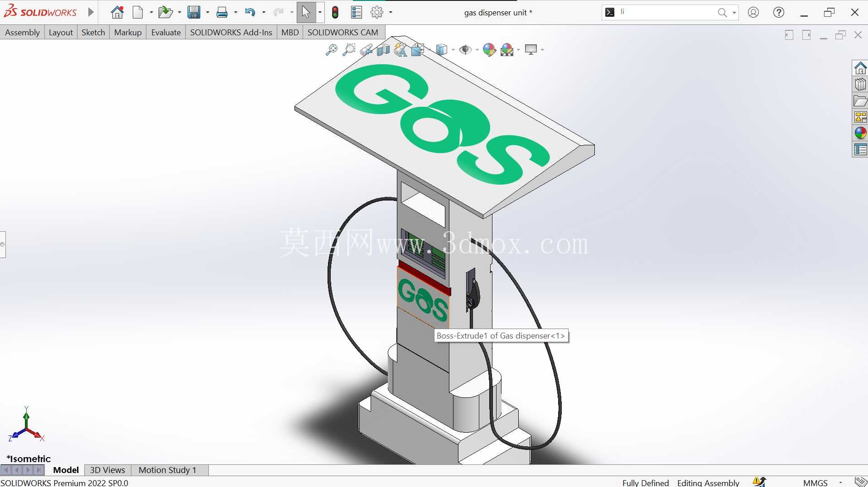Click the rebuild warning status bar icon
Viewport: 868px width, 487px height.
[x=759, y=482]
